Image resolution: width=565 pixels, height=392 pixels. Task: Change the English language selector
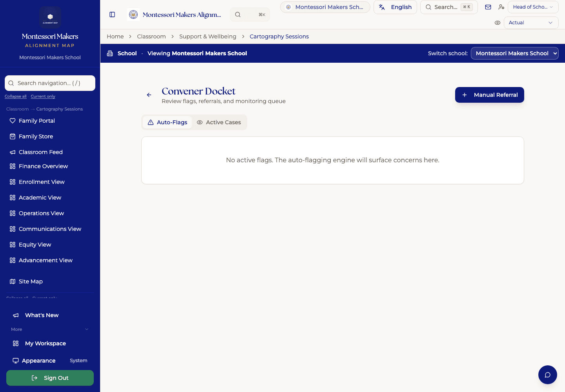395,7
